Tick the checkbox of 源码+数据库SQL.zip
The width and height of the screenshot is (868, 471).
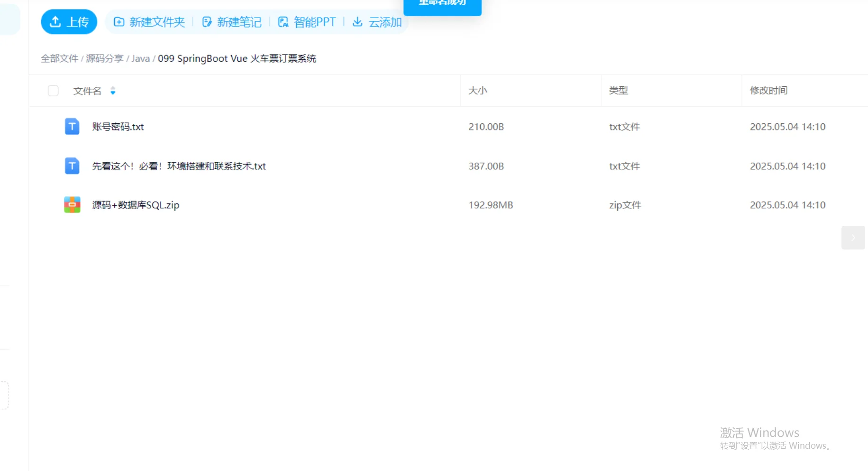pos(53,204)
